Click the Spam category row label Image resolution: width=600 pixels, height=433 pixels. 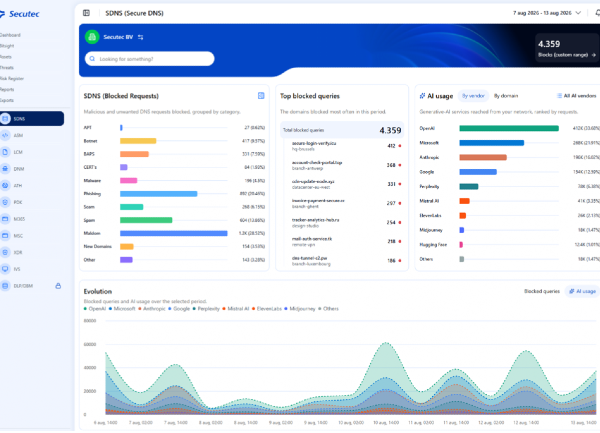tap(89, 220)
